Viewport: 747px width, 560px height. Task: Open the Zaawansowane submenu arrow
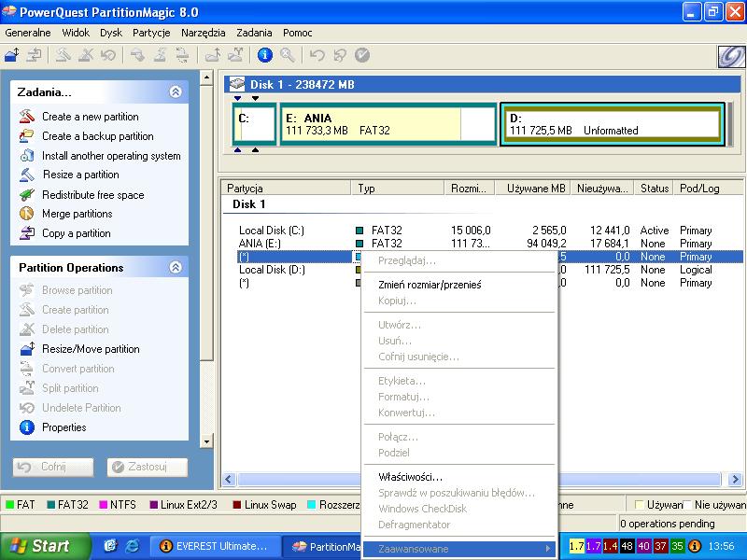coord(547,549)
